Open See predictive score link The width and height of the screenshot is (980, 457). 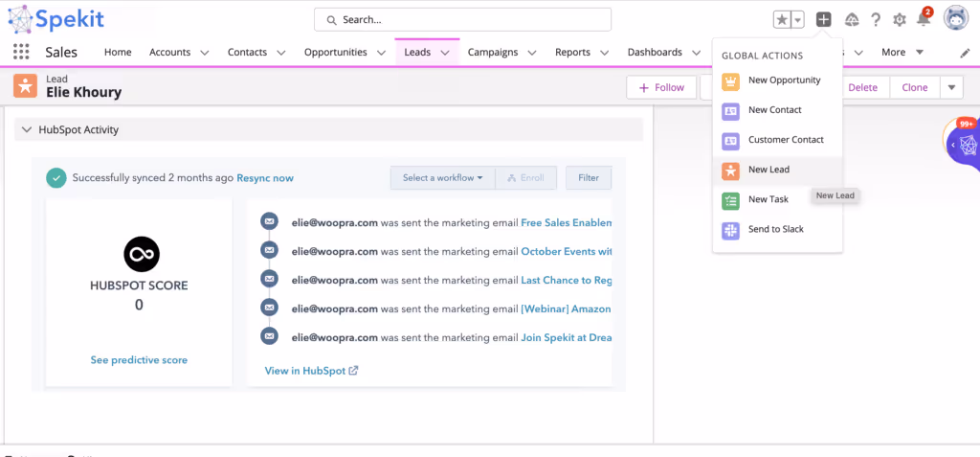(139, 360)
